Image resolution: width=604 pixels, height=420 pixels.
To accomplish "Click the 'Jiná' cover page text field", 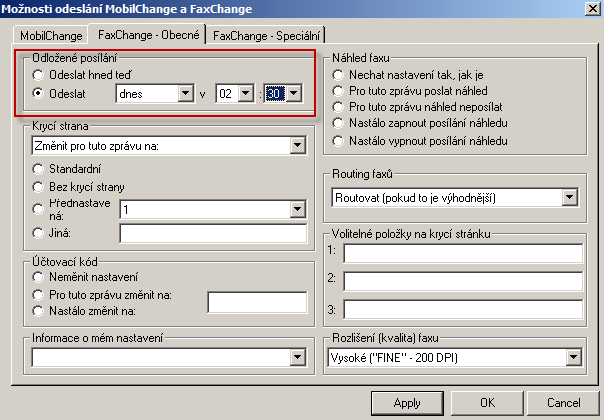I will (x=213, y=233).
